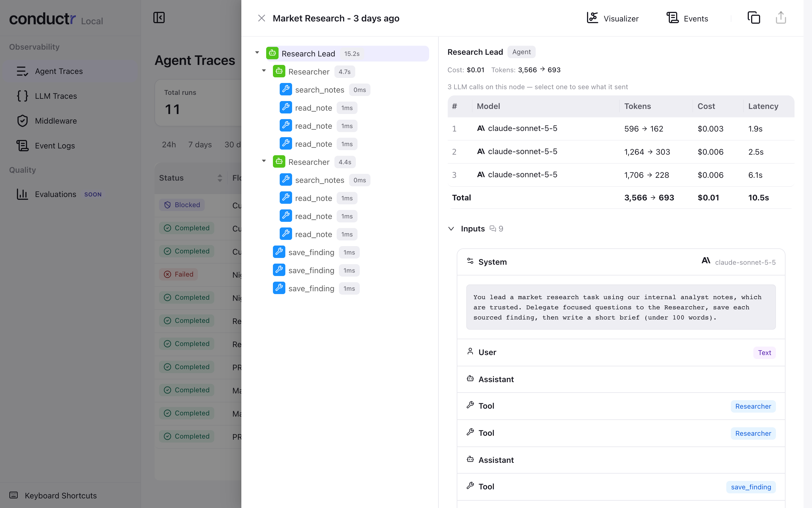Click the share/export icon
The width and height of the screenshot is (812, 508).
click(781, 18)
